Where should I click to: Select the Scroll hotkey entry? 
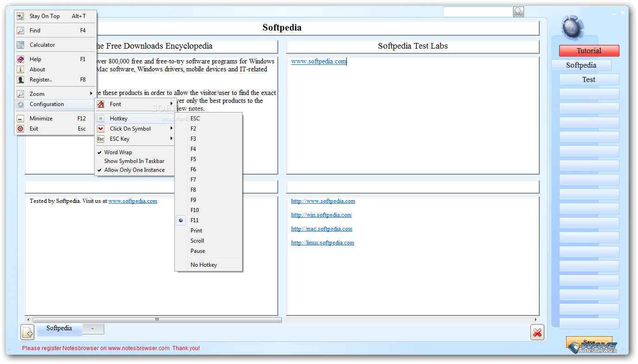[209, 241]
